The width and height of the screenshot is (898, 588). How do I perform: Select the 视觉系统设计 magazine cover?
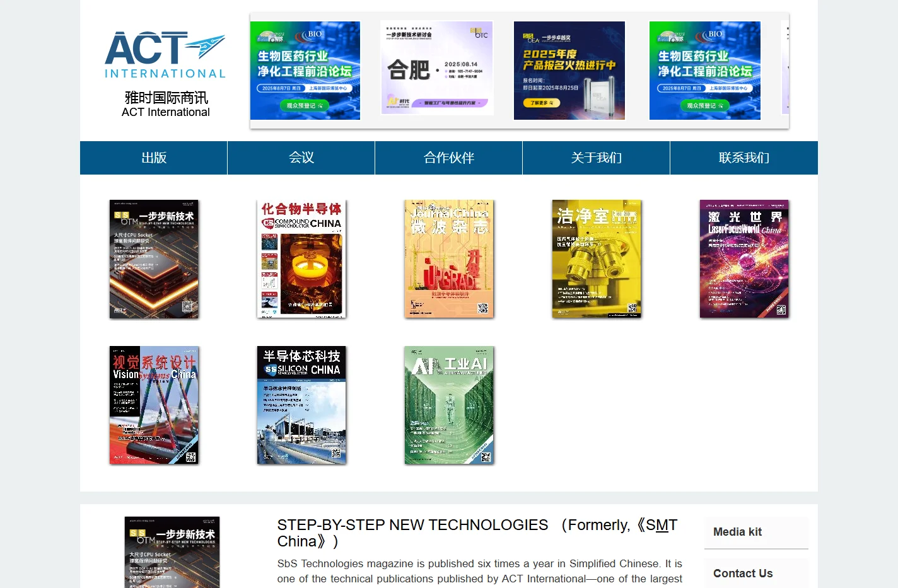(x=154, y=405)
